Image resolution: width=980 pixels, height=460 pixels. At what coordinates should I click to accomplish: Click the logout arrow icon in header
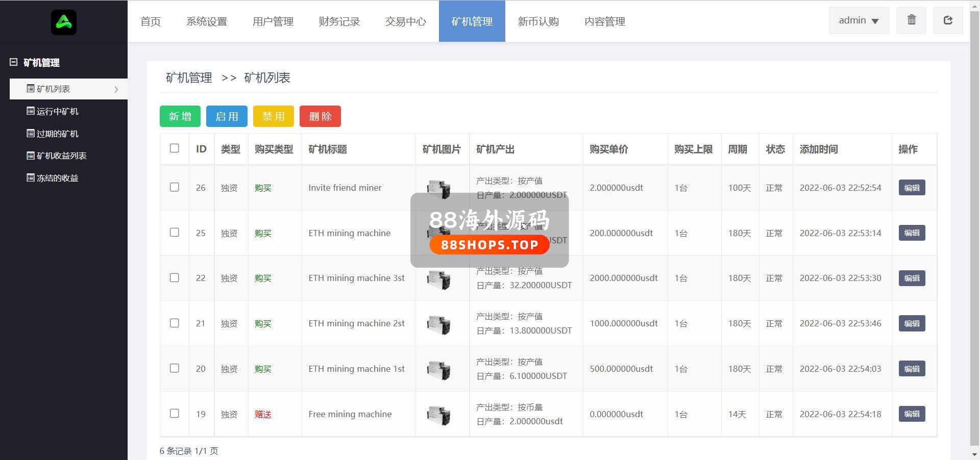948,20
